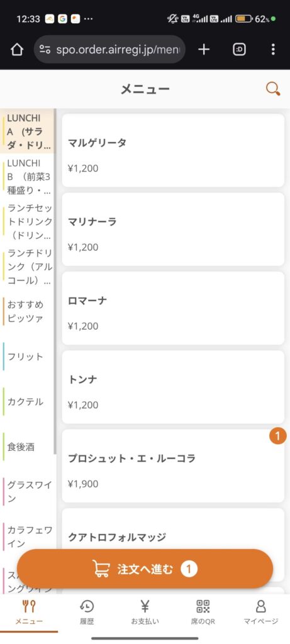Screen dimensions: 290x644
Task: Show 席のQR code tab
Action: tap(203, 612)
